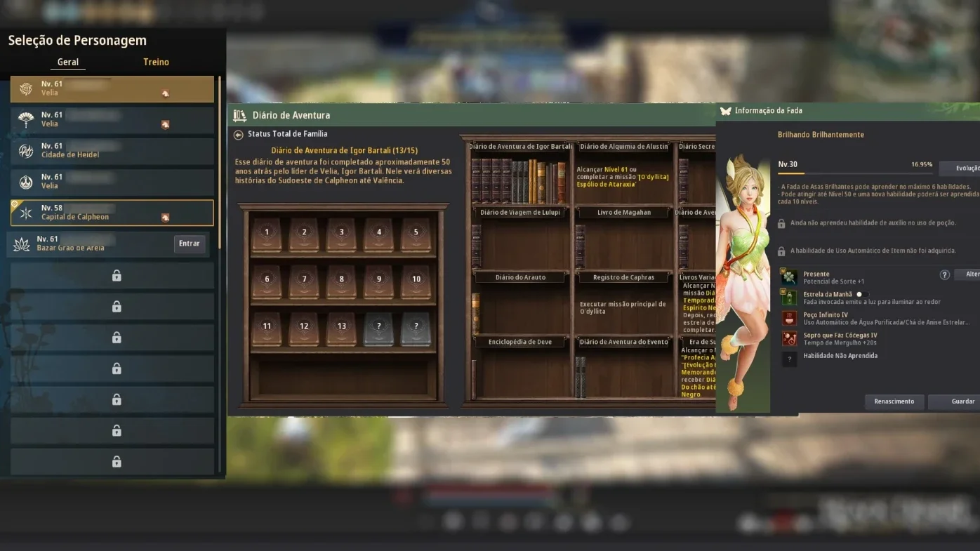Switch to the Geral tab

(68, 62)
